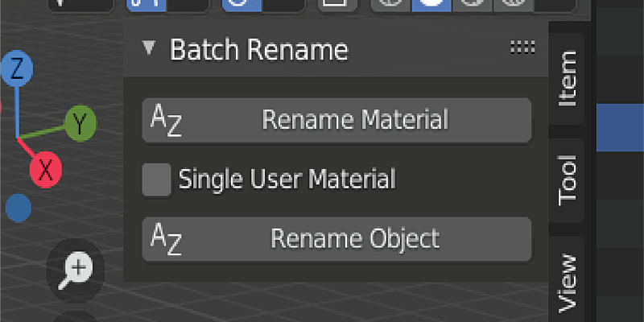Enable the Single User Material checkbox
This screenshot has width=644, height=322.
[156, 180]
